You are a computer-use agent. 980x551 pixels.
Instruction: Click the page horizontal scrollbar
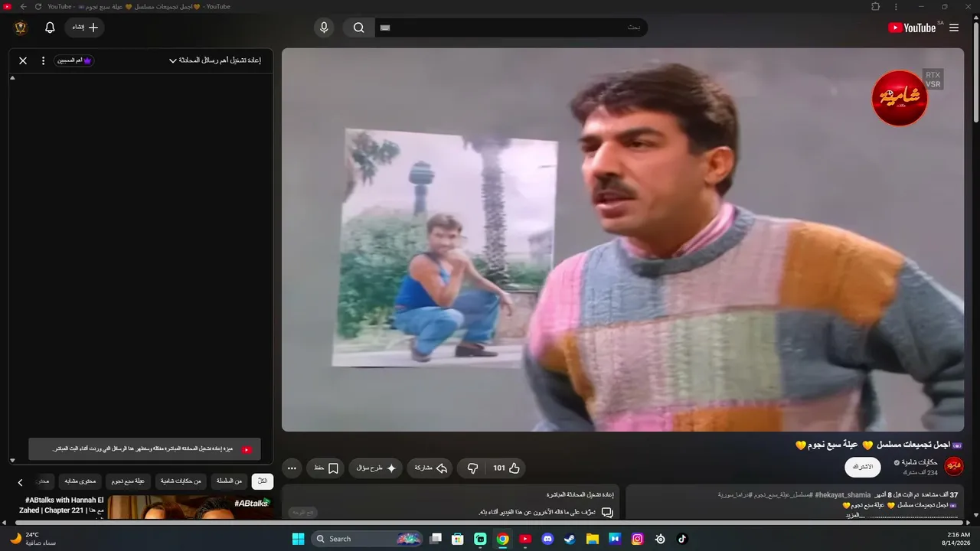click(490, 523)
